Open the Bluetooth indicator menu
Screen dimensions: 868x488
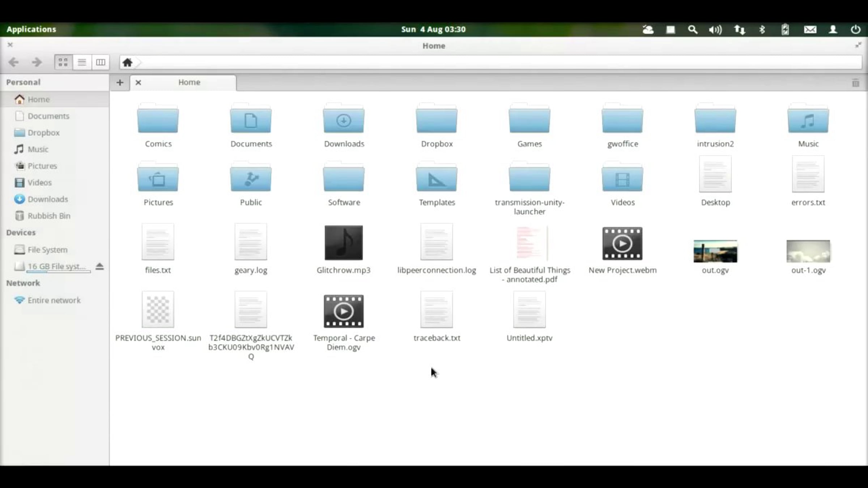(762, 30)
